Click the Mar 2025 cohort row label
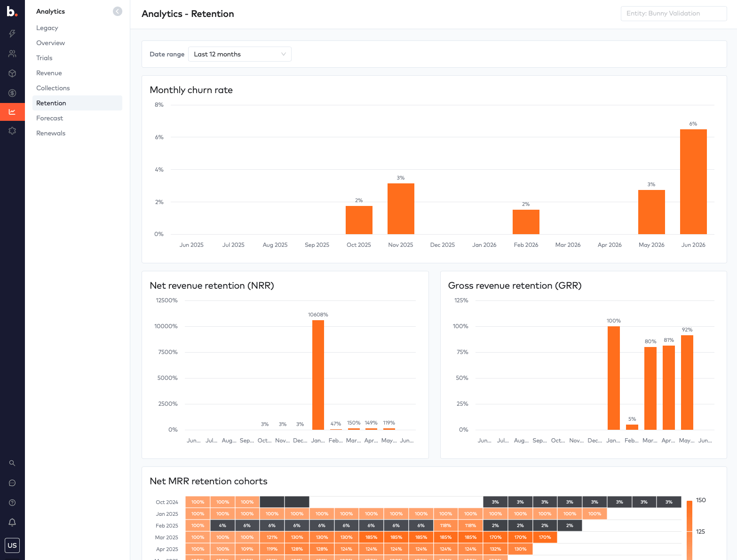737x560 pixels. [x=166, y=537]
